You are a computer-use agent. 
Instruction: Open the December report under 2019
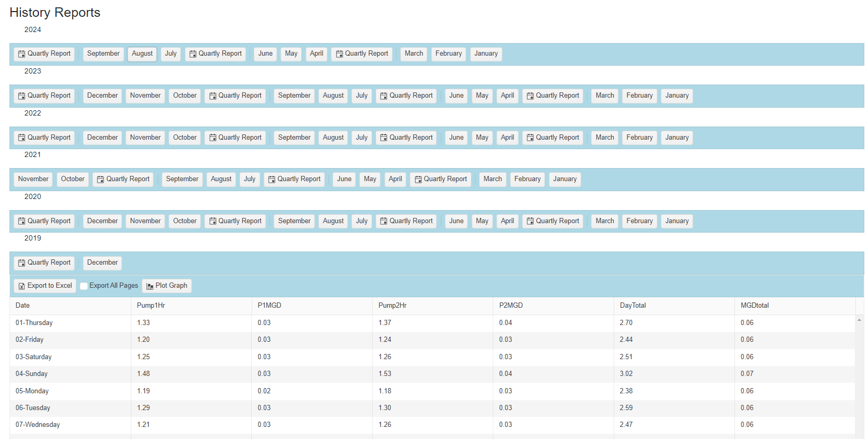(102, 263)
